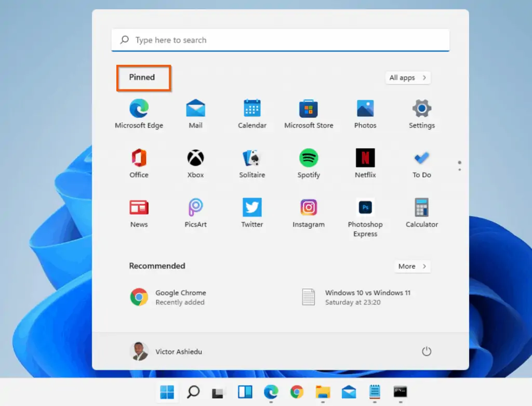Click the Recommended section heading
This screenshot has width=532, height=406.
point(157,266)
